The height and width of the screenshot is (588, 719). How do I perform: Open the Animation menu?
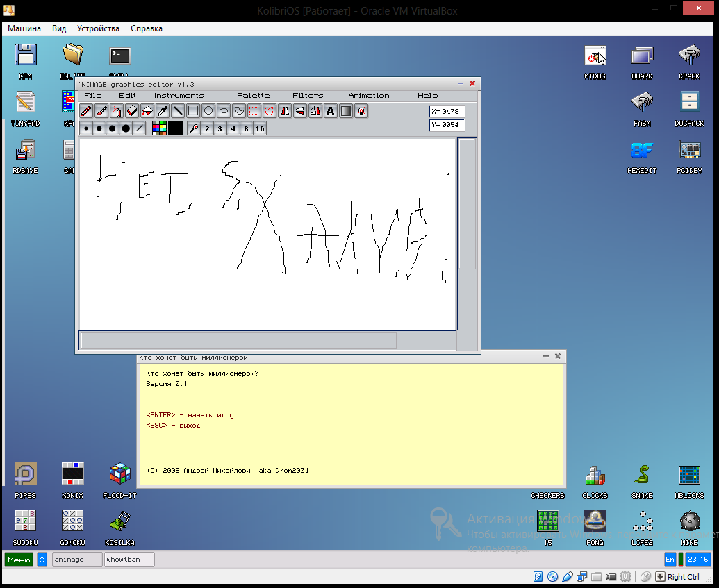point(369,95)
